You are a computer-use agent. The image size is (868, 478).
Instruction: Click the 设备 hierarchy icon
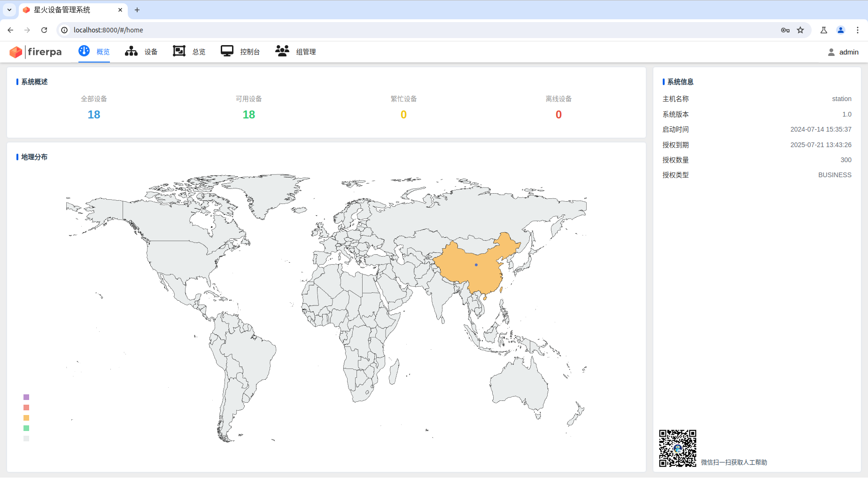click(x=131, y=51)
